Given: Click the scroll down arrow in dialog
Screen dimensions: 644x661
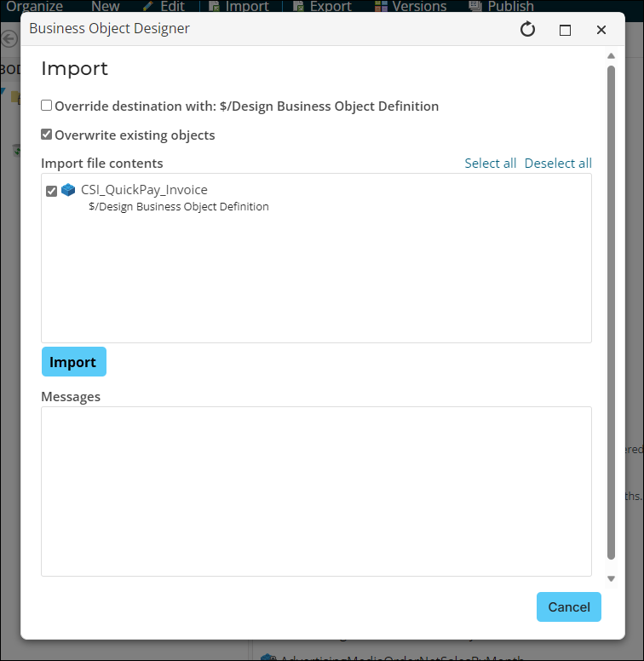Looking at the screenshot, I should coord(611,578).
